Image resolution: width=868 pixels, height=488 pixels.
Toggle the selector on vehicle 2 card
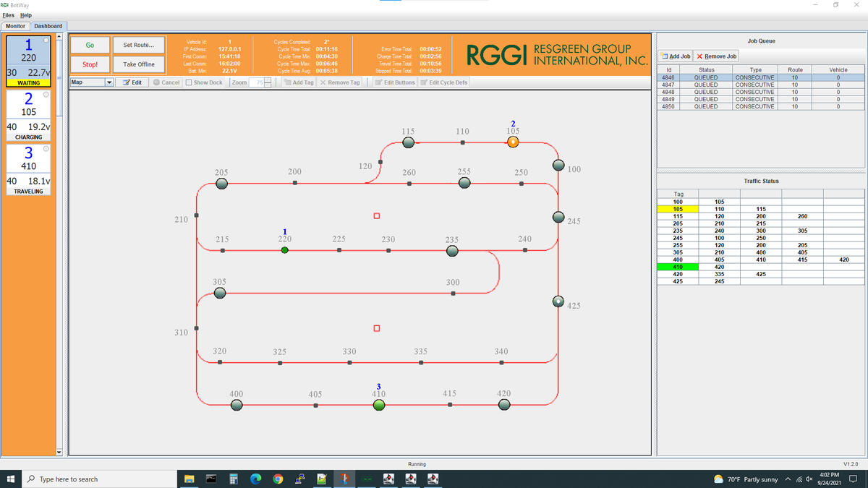point(46,95)
